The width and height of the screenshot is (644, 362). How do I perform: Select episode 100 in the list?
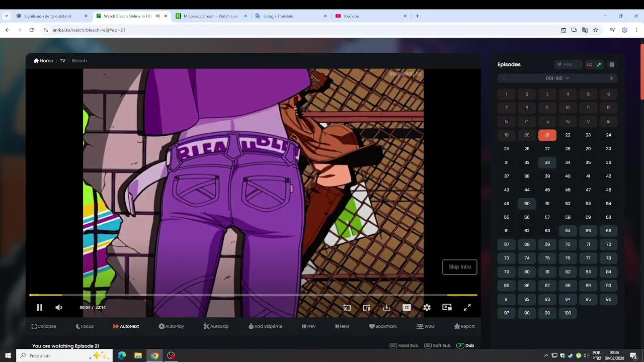tap(568, 313)
